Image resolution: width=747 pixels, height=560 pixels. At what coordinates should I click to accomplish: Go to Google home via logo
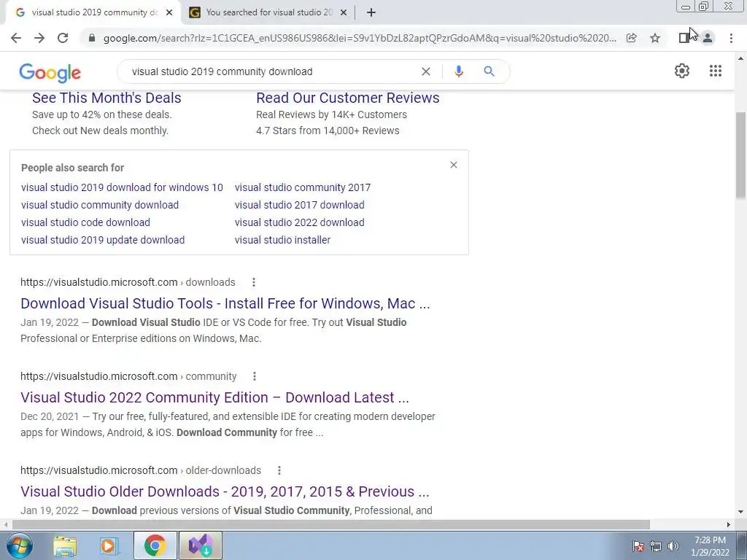pos(50,72)
